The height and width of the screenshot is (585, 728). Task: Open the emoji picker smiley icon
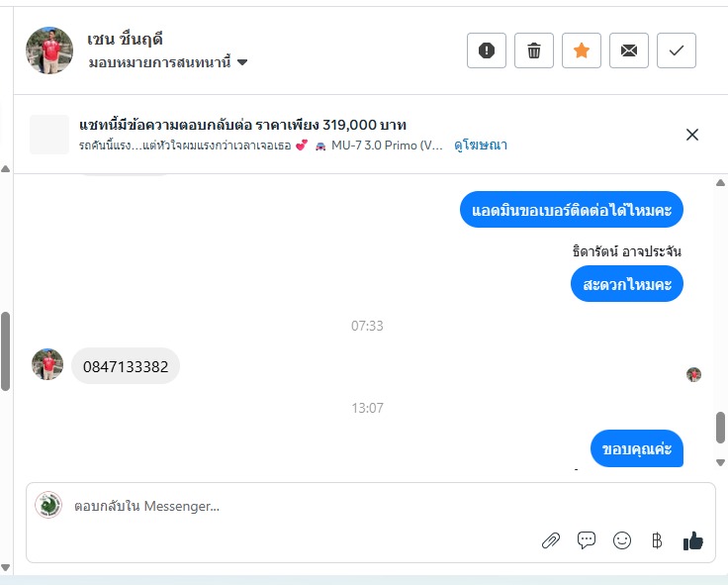[622, 540]
